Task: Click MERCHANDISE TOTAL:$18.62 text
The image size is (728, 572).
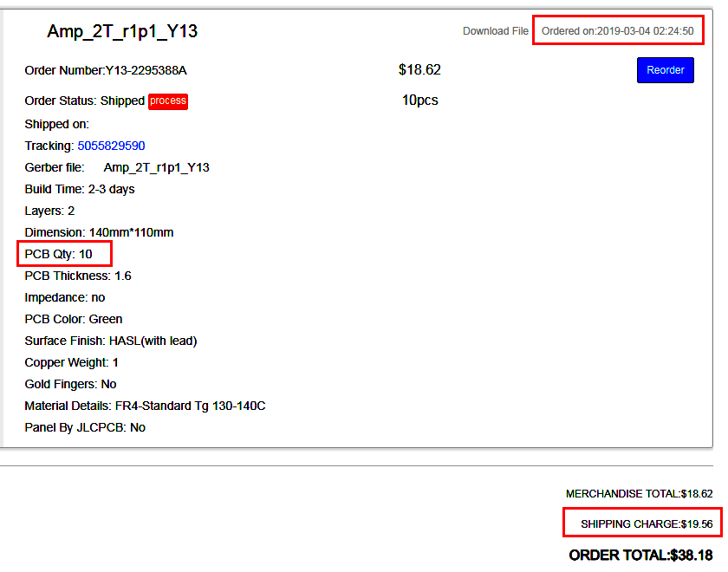Action: (639, 493)
